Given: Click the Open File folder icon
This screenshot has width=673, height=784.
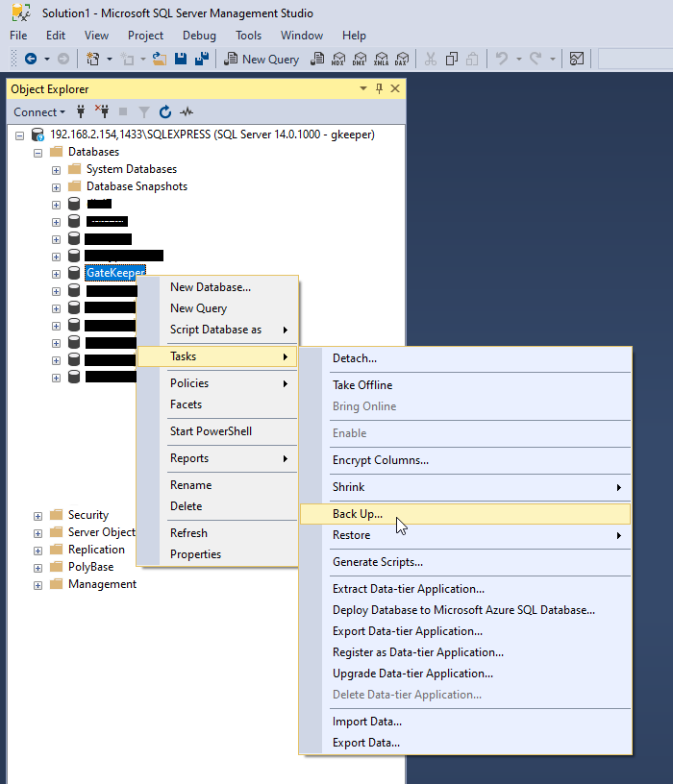Looking at the screenshot, I should click(160, 59).
